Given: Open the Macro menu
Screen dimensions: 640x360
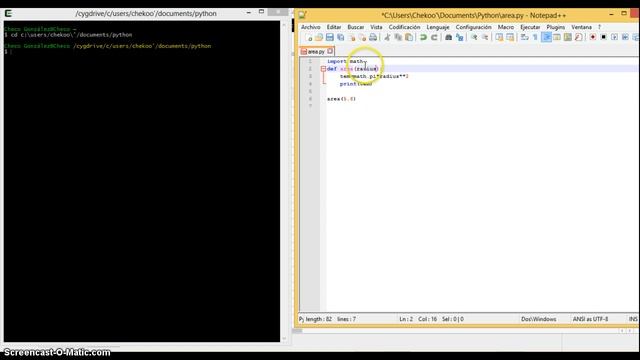Looking at the screenshot, I should pos(506,27).
